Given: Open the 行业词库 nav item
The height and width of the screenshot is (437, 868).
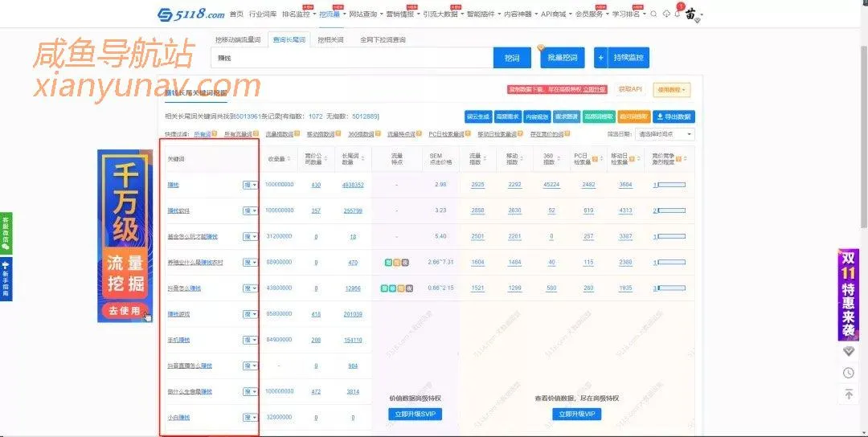Looking at the screenshot, I should click(x=262, y=14).
